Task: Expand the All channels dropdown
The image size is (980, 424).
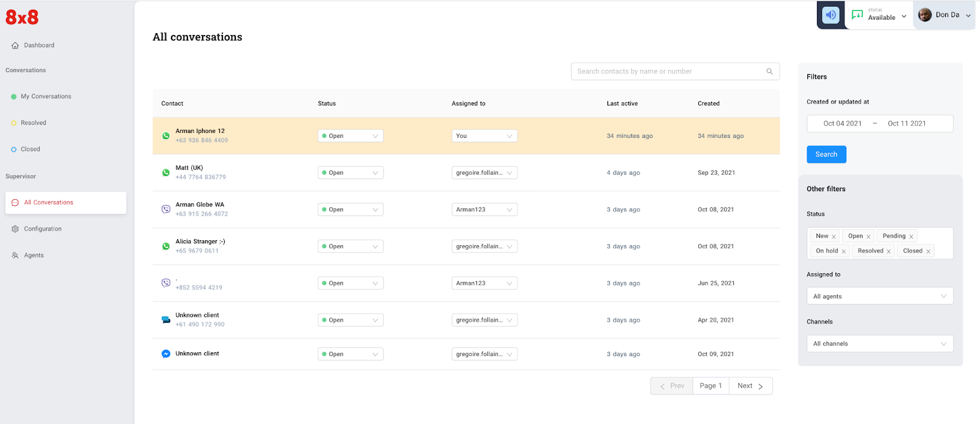Action: tap(880, 344)
